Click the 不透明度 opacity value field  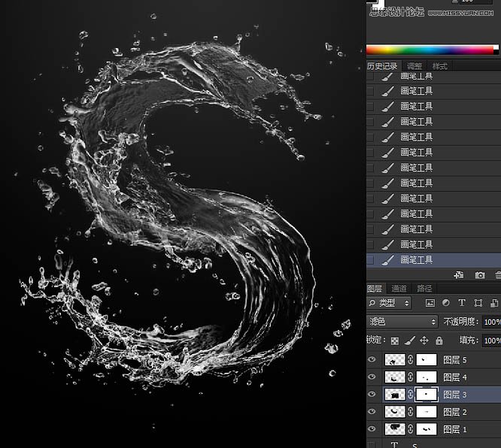[x=492, y=322]
